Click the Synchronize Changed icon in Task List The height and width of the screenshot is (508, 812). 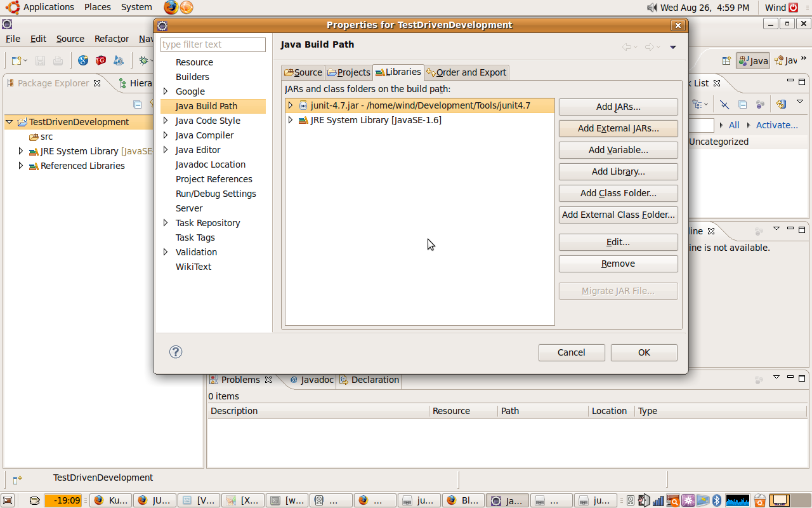click(x=782, y=104)
